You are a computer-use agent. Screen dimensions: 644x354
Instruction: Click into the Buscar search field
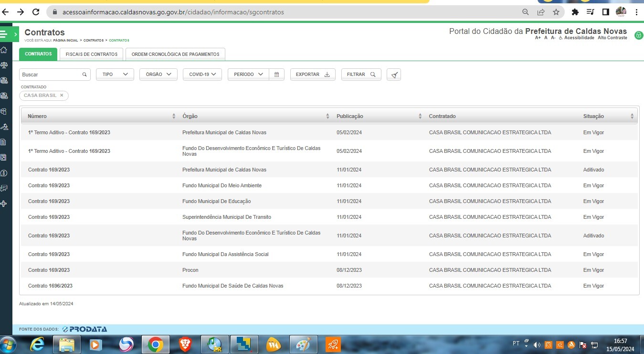pyautogui.click(x=50, y=75)
